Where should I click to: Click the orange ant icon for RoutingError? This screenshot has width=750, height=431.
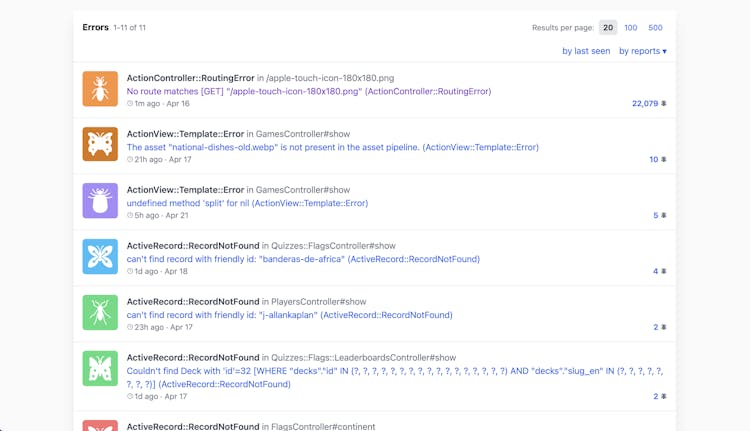(100, 88)
